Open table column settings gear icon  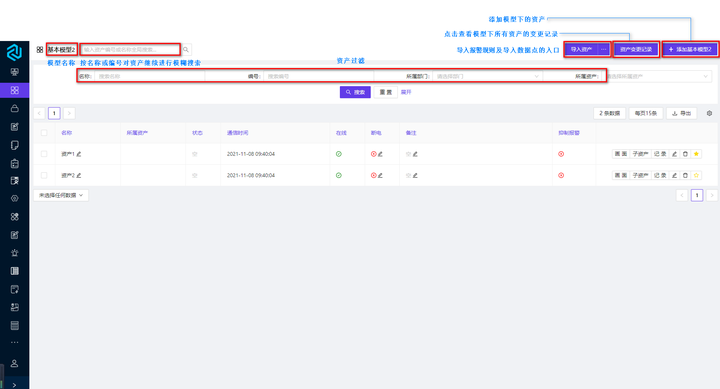pyautogui.click(x=709, y=113)
